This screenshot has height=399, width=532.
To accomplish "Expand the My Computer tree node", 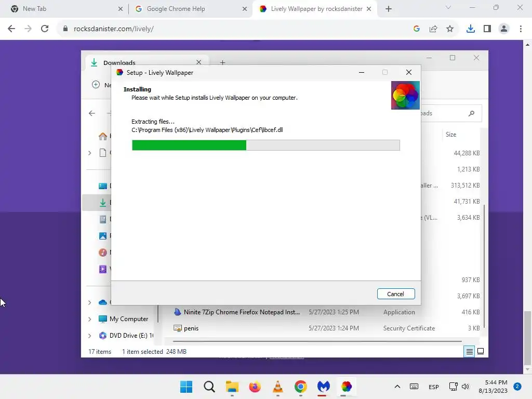I will click(89, 319).
